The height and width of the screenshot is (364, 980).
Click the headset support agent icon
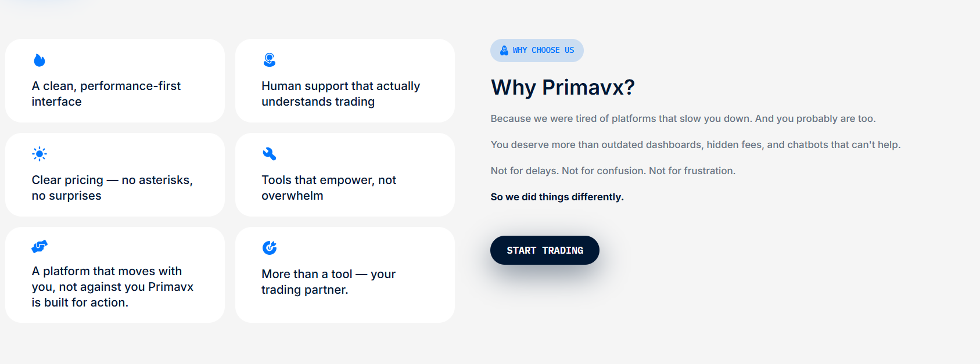(270, 60)
